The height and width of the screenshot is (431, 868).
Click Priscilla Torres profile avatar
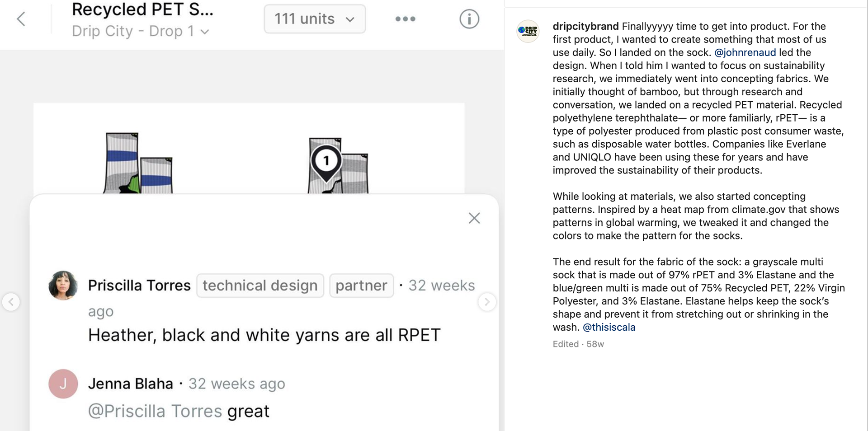[63, 286]
